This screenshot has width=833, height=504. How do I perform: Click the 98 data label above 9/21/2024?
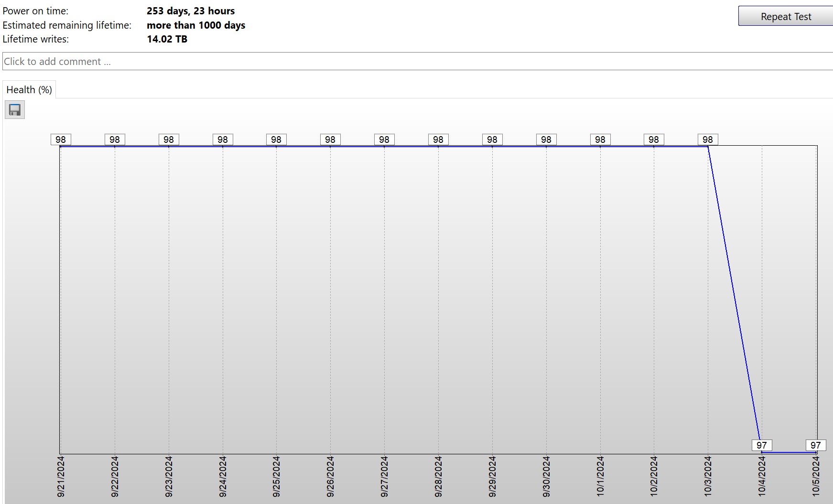click(61, 139)
